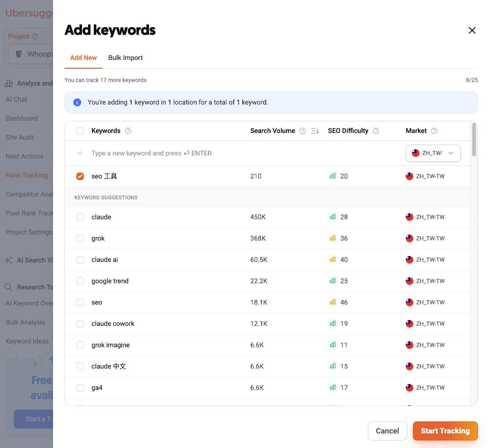This screenshot has width=489, height=448.
Task: Check the 'claude 中文' keyword suggestion
Action: [x=80, y=366]
